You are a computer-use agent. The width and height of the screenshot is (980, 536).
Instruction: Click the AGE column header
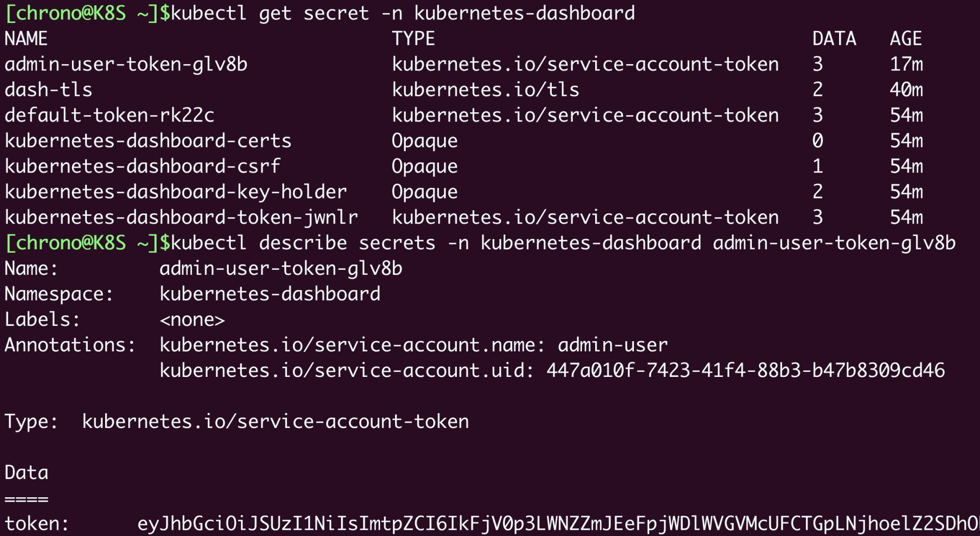pos(906,39)
